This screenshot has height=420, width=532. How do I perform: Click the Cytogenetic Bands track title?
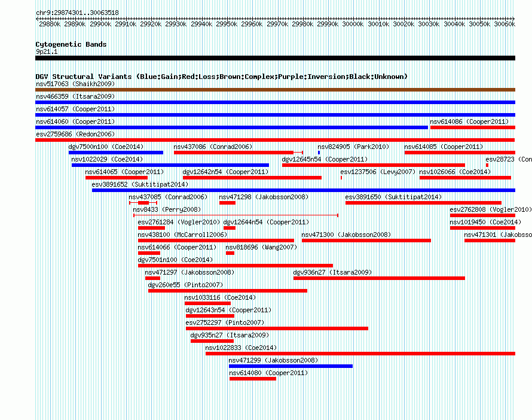(x=71, y=44)
